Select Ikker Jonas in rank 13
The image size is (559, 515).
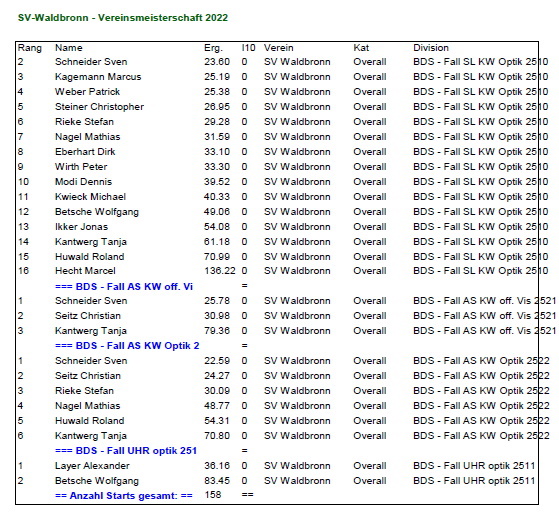point(81,227)
